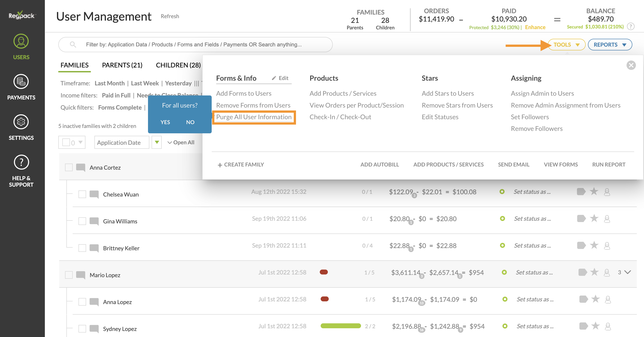This screenshot has width=644, height=337.
Task: Check the Mario Lopez family checkbox
Action: pyautogui.click(x=69, y=275)
